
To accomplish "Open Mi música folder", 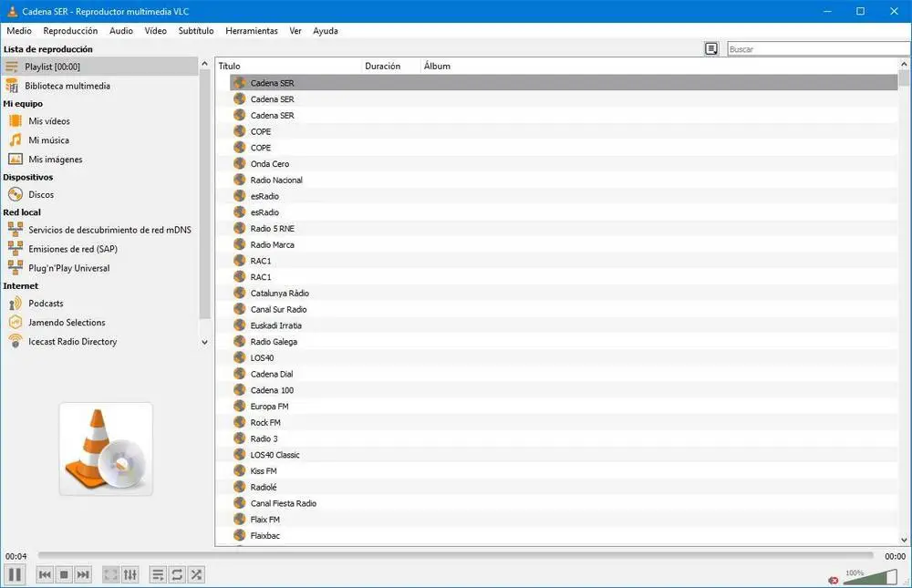I will (99, 140).
